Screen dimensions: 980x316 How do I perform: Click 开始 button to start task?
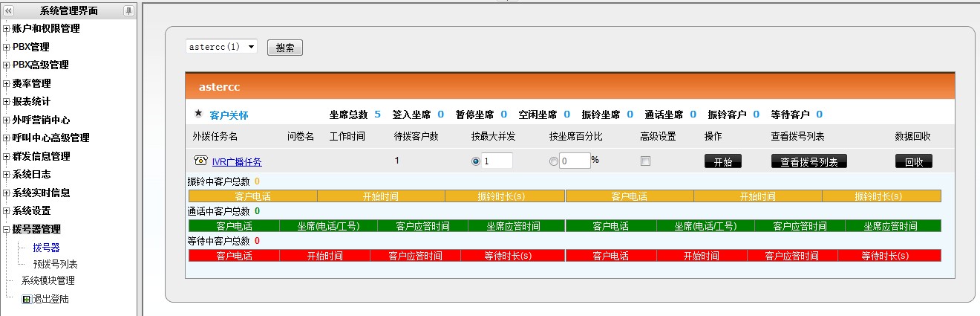click(723, 161)
